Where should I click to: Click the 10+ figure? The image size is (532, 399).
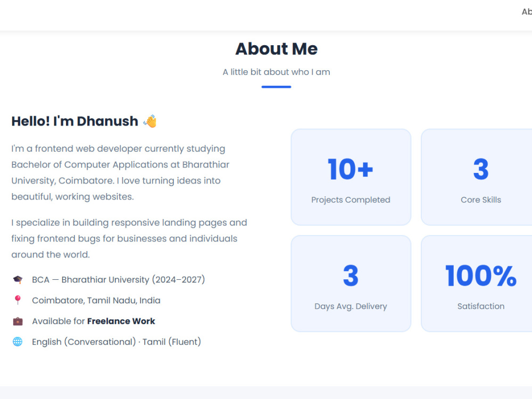tap(351, 169)
